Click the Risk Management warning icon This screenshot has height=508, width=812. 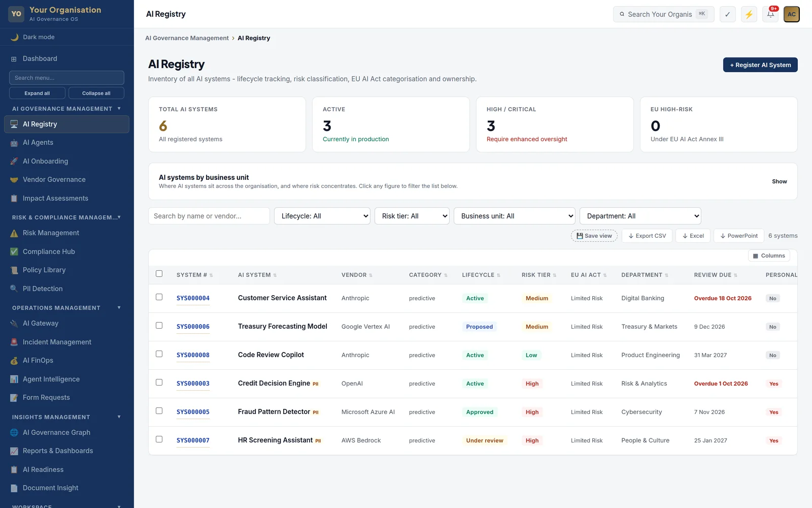point(14,233)
